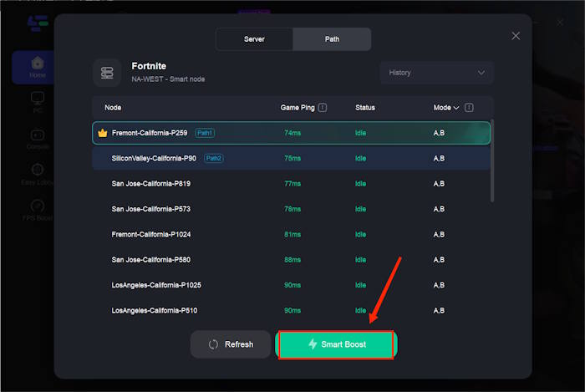Click the app logo in background window

pos(38,23)
